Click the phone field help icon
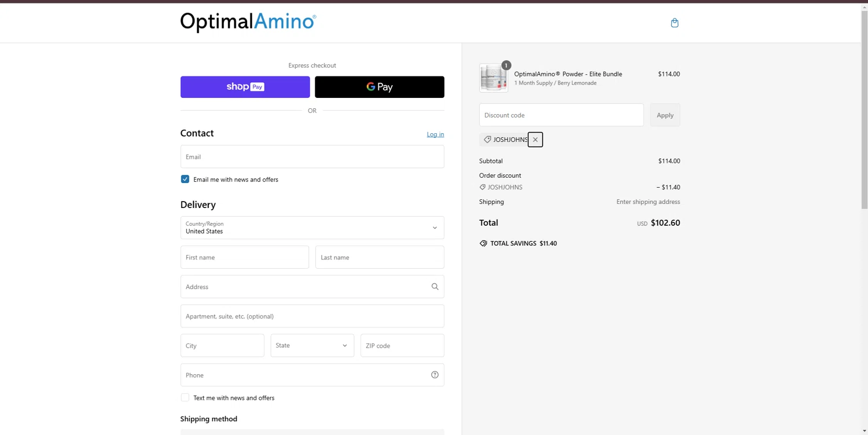 [x=435, y=375]
